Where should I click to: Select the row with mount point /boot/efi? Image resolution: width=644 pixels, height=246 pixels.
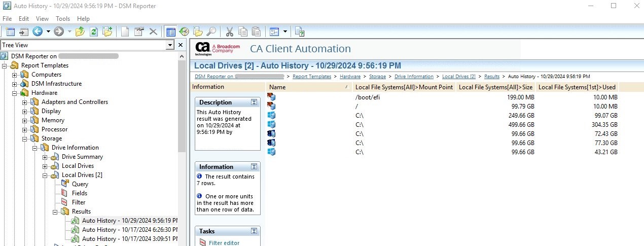coord(442,97)
